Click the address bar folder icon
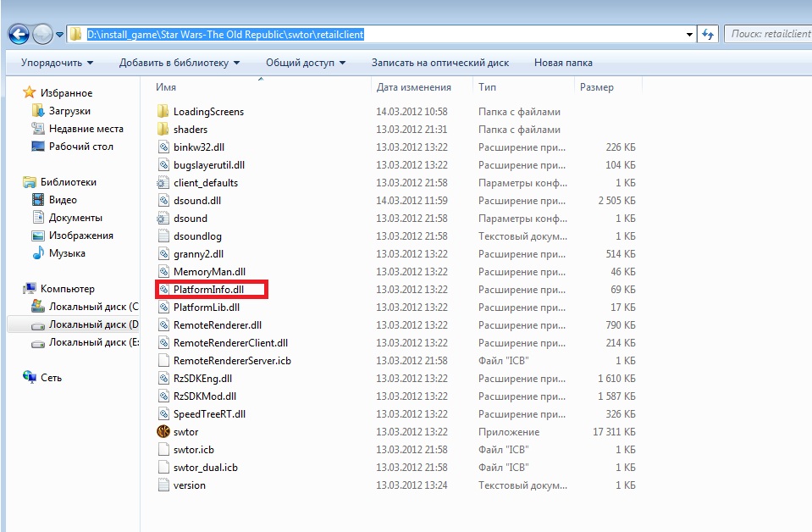812x532 pixels. coord(76,34)
